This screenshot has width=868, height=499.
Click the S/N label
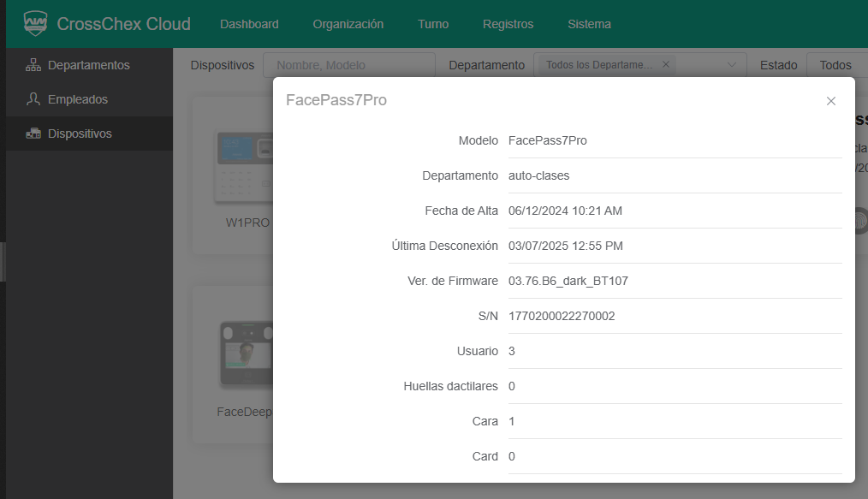click(488, 316)
